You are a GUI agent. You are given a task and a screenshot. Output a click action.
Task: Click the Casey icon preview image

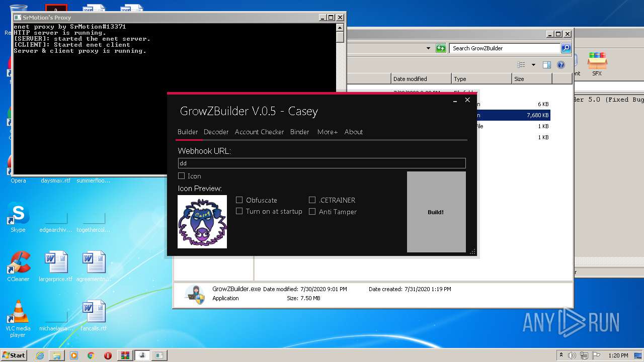202,222
